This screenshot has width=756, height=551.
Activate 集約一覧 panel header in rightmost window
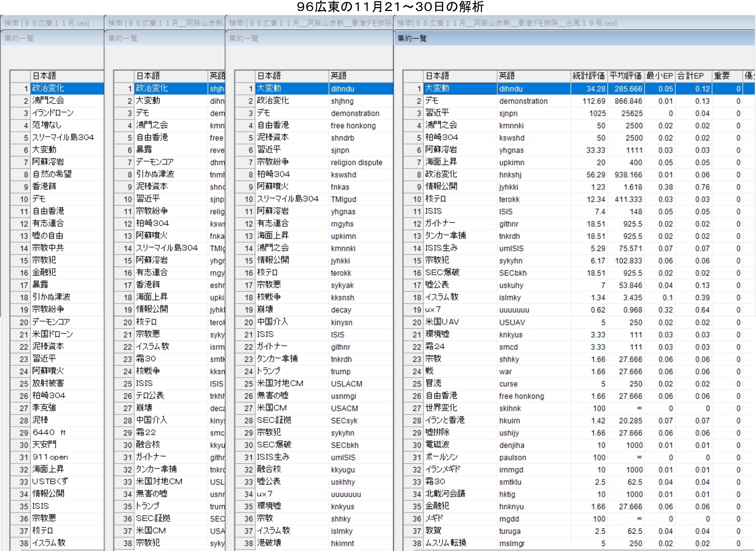[x=412, y=38]
